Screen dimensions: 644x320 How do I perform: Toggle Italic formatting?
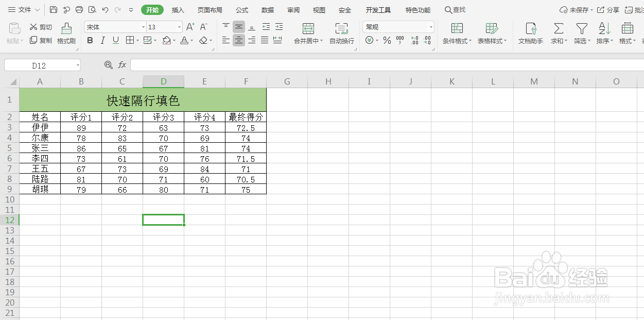point(102,40)
